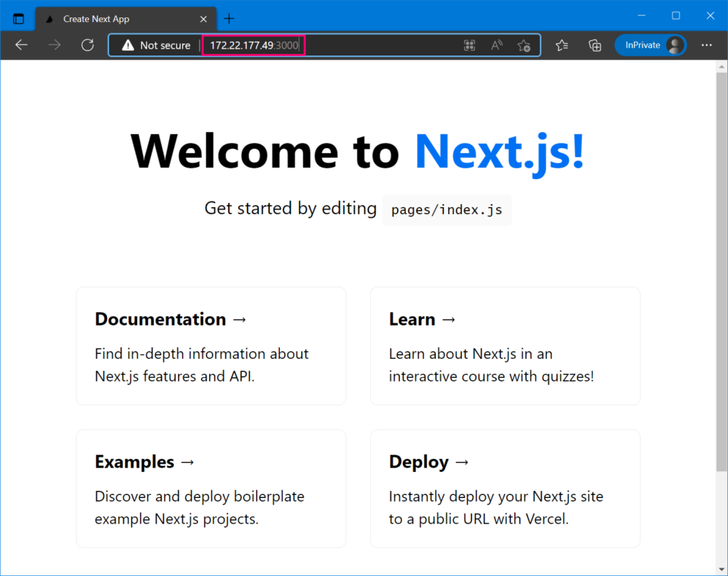Open a new tab with the plus icon
Viewport: 728px width, 576px height.
click(228, 18)
